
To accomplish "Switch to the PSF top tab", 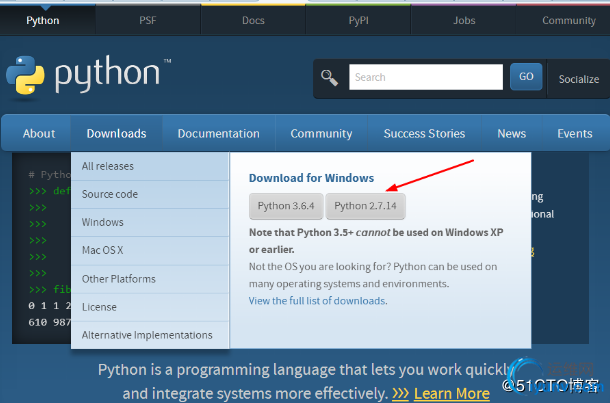I will point(148,20).
